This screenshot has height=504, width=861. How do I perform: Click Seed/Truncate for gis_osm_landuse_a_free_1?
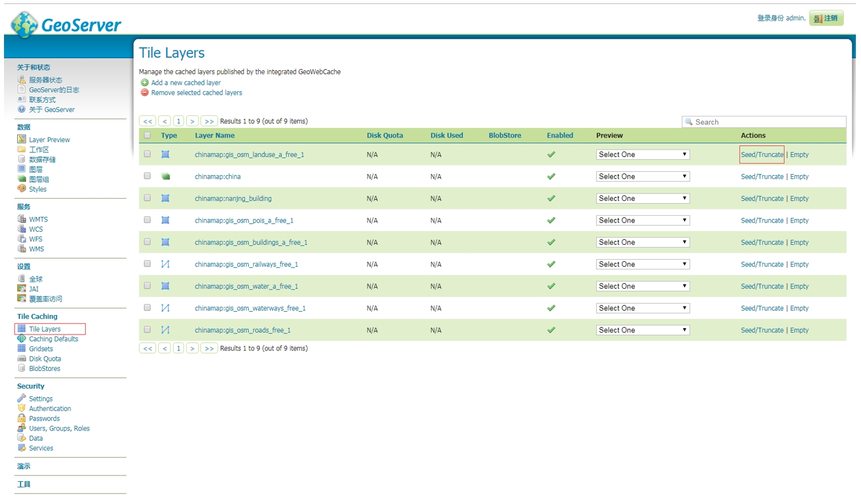click(762, 155)
